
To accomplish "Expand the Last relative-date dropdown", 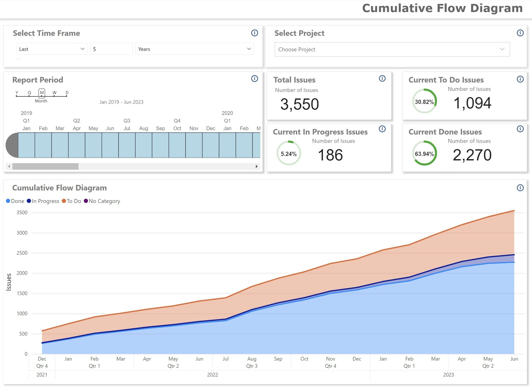I will tap(52, 49).
